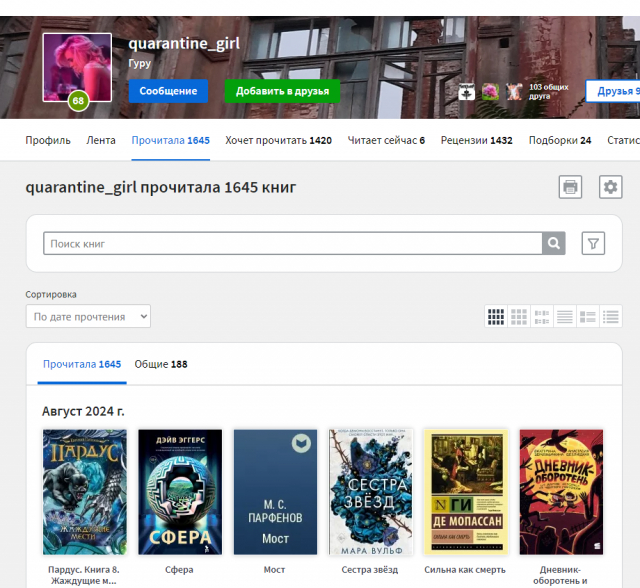Click the Друзья button
The image size is (640, 588).
click(613, 91)
